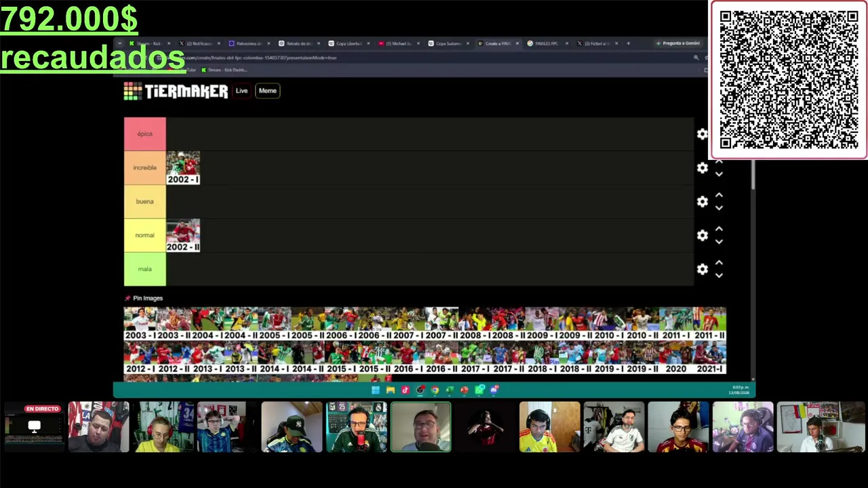Image resolution: width=868 pixels, height=488 pixels.
Task: Click the red épica tier label
Action: click(x=145, y=134)
